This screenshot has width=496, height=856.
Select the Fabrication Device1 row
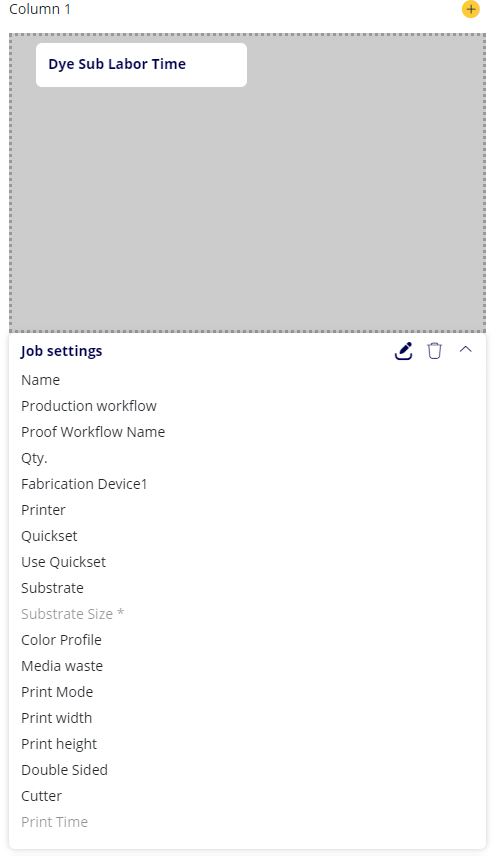tap(84, 484)
